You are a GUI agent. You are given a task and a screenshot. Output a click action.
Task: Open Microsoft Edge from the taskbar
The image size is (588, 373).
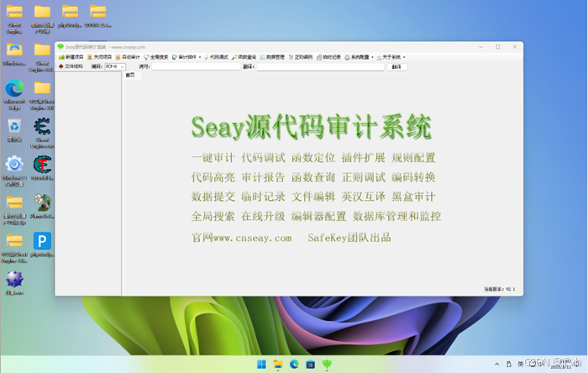[x=294, y=364]
